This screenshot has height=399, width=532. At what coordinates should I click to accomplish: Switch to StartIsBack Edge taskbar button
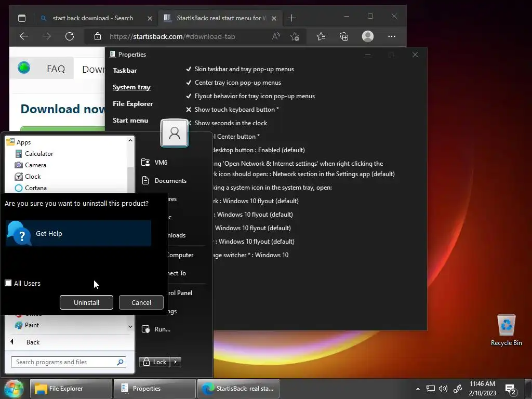238,389
